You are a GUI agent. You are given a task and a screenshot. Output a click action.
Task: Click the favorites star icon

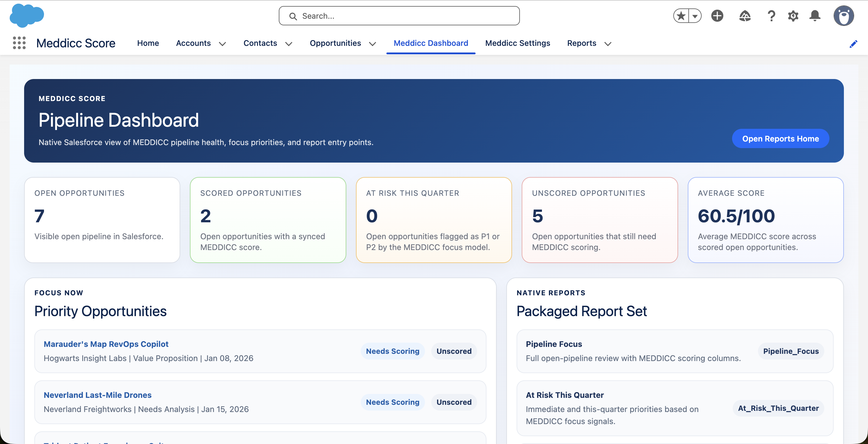(x=681, y=16)
